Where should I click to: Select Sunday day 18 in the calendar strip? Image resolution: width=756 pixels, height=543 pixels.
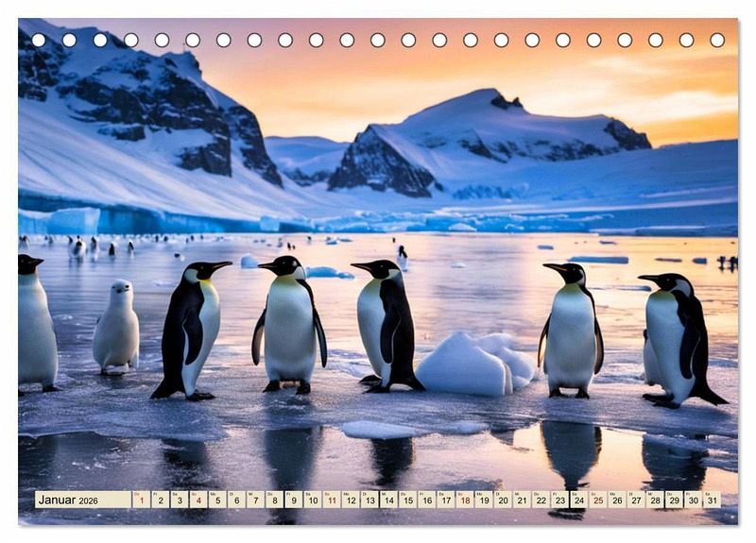tap(465, 500)
